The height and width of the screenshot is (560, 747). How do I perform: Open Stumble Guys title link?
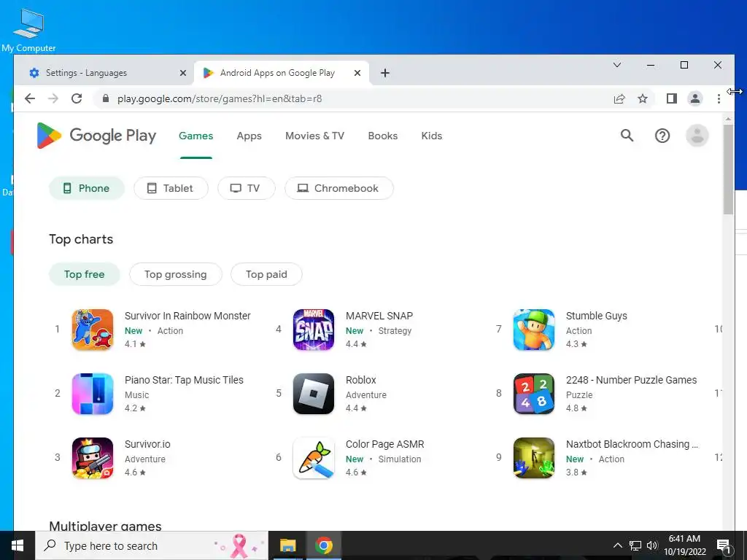point(597,316)
